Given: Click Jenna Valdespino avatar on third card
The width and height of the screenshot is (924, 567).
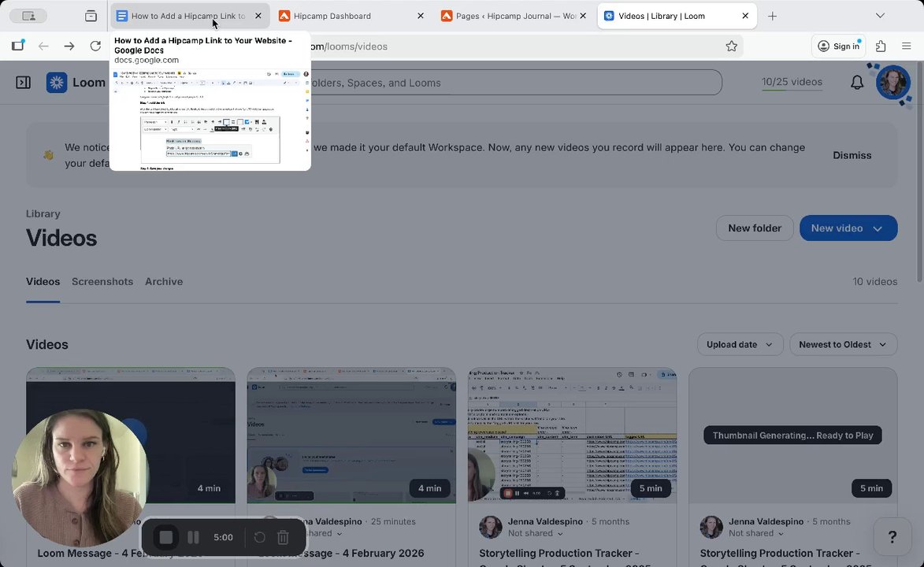Looking at the screenshot, I should point(490,527).
